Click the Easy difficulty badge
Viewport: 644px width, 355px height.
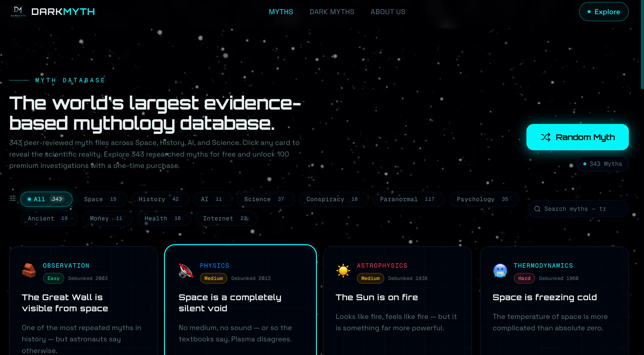(x=54, y=278)
